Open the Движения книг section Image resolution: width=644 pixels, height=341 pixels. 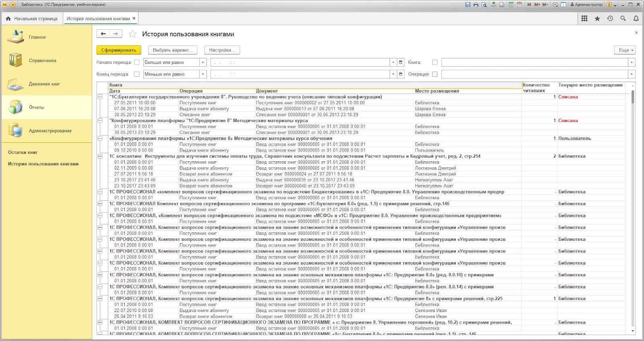coord(47,84)
